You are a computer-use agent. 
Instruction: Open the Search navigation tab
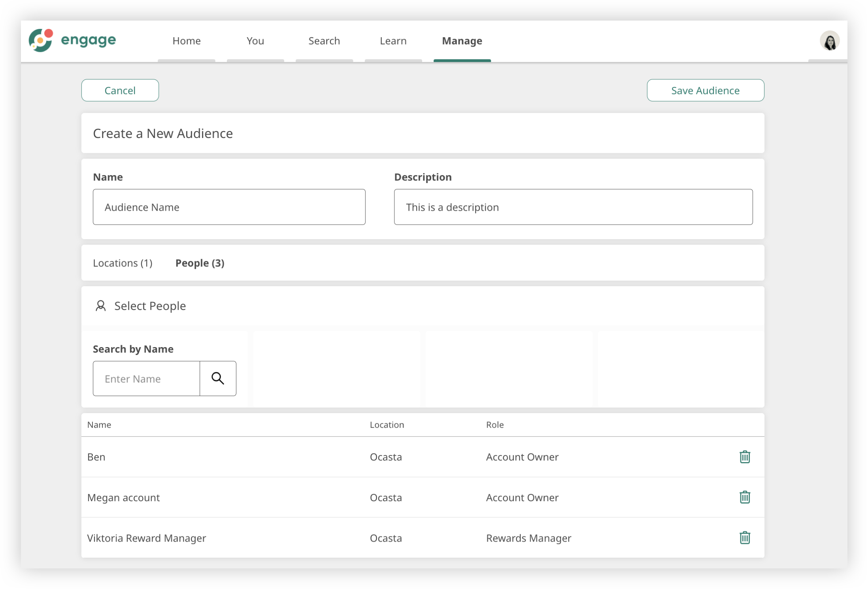(x=324, y=41)
